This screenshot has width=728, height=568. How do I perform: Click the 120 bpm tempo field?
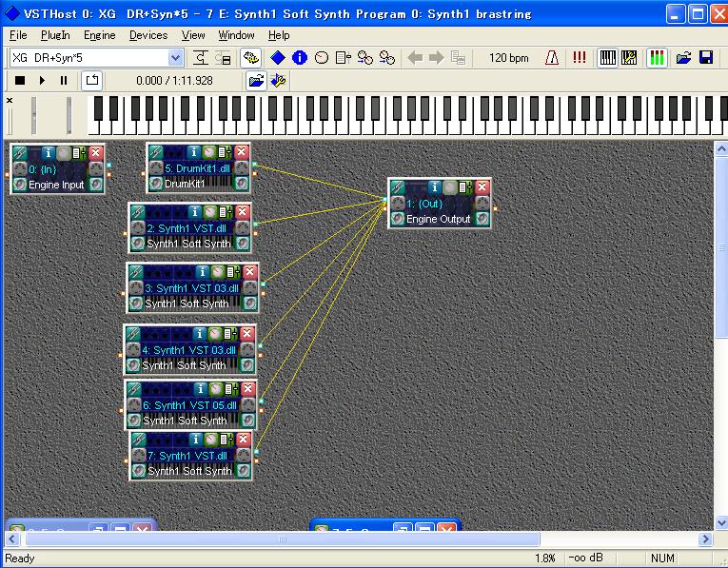coord(509,58)
